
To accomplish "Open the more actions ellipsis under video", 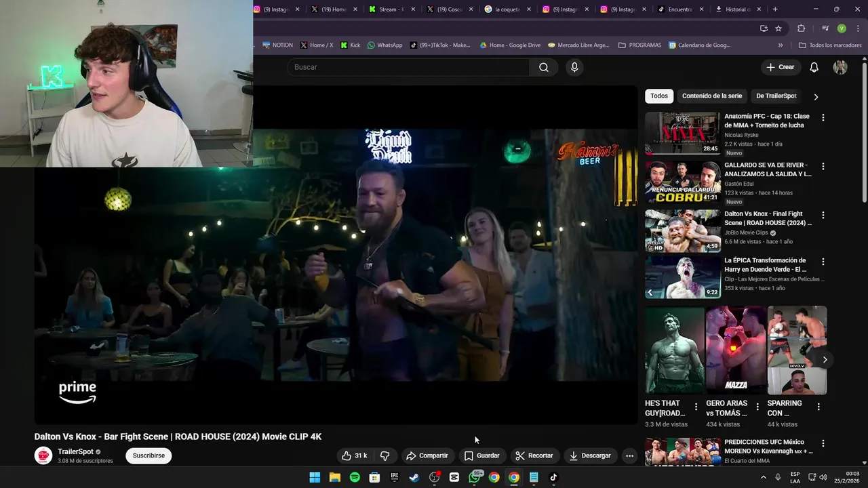I will coord(629,455).
